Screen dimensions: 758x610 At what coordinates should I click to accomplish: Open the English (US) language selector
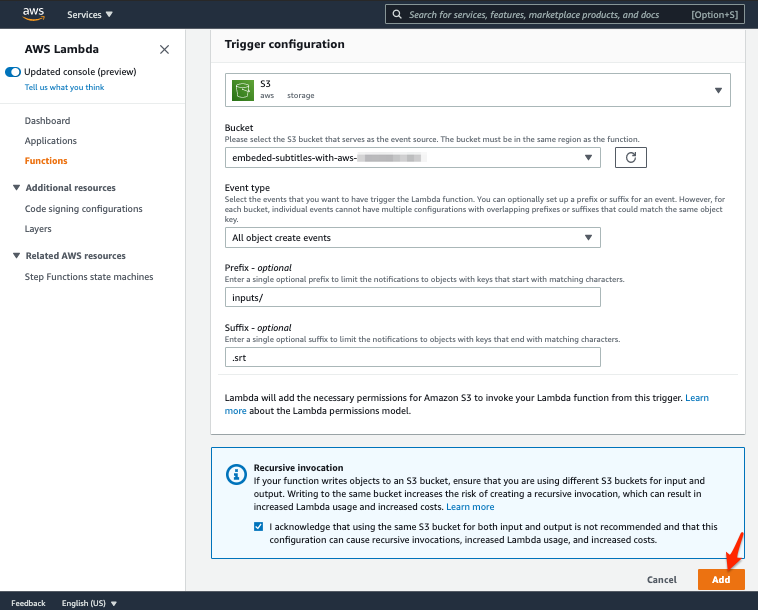(x=89, y=603)
